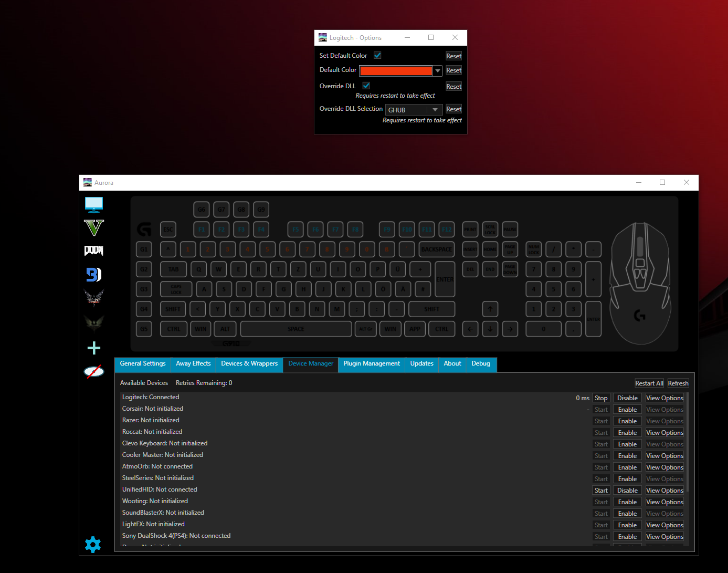Viewport: 728px width, 573px height.
Task: Stop the Logitech device
Action: pos(601,398)
